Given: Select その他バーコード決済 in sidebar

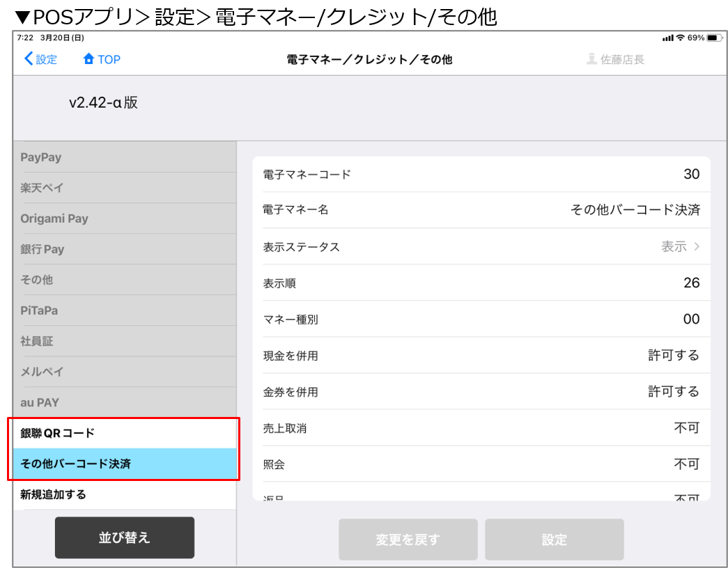Looking at the screenshot, I should click(76, 464).
